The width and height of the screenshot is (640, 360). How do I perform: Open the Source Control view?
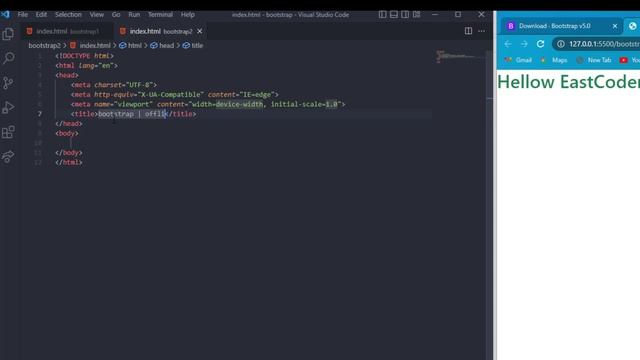[8, 83]
